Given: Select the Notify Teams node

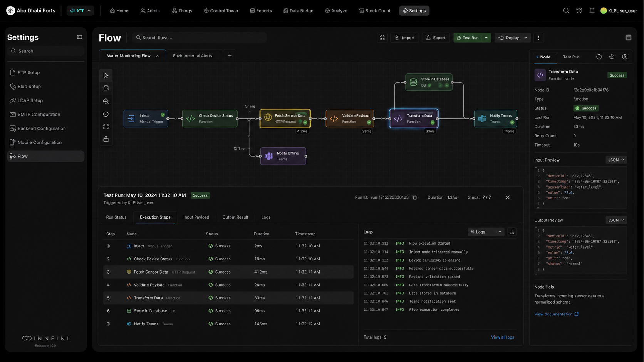Looking at the screenshot, I should click(495, 118).
